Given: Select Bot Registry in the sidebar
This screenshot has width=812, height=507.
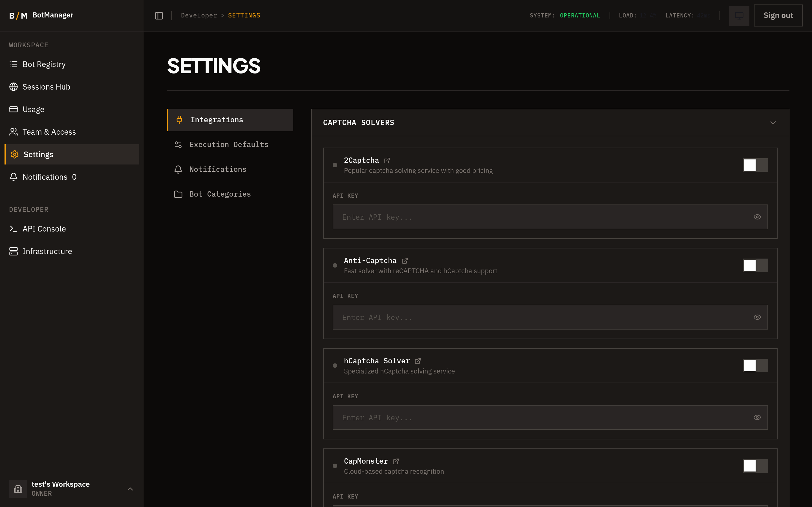Looking at the screenshot, I should (44, 64).
